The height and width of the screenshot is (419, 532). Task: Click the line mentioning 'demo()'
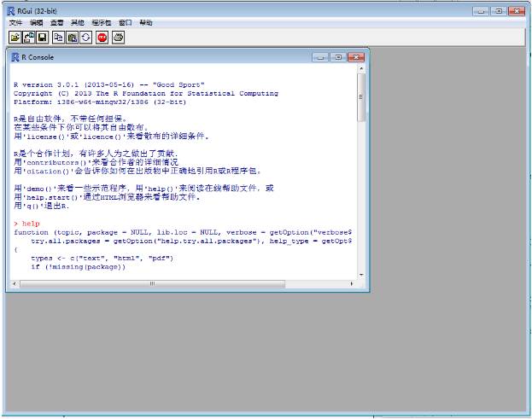click(143, 188)
